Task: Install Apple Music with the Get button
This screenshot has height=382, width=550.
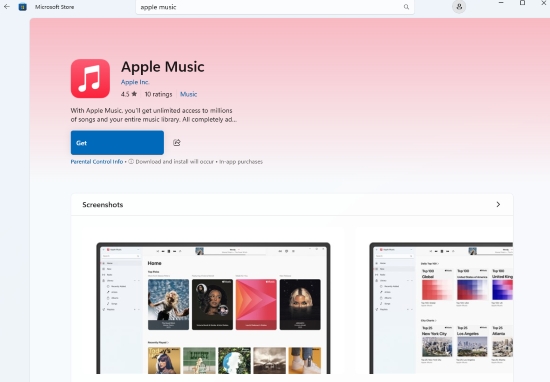Action: [117, 143]
